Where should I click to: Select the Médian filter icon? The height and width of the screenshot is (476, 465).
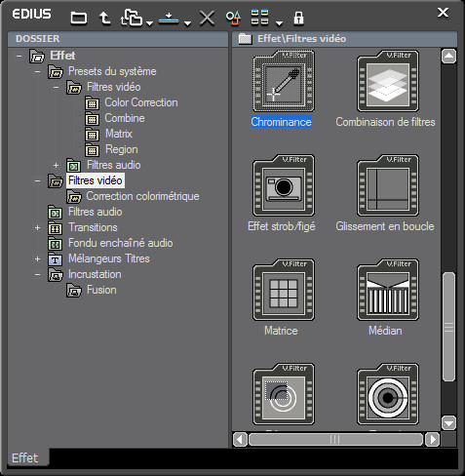[x=388, y=290]
